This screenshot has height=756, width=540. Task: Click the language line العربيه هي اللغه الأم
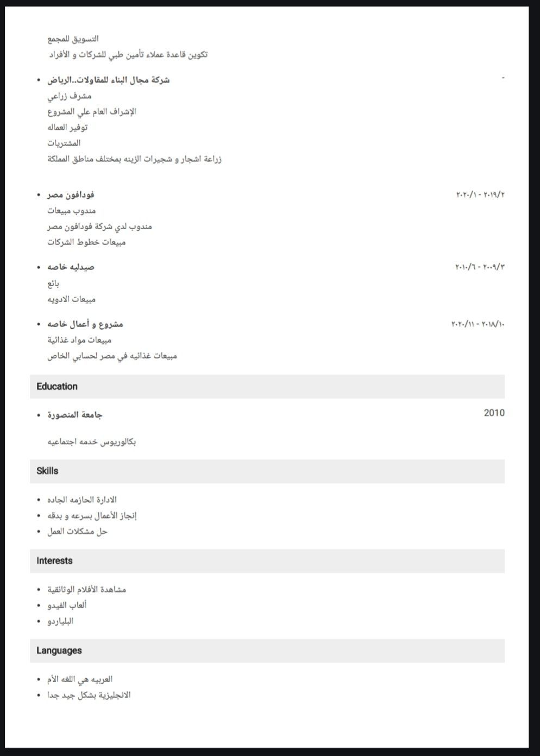[79, 679]
